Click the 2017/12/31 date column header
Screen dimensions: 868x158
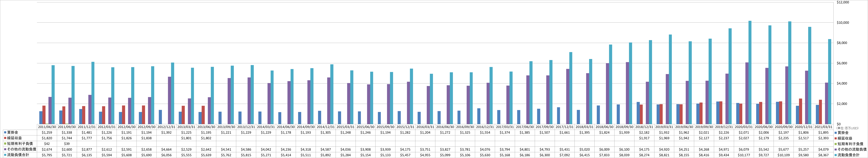point(565,127)
